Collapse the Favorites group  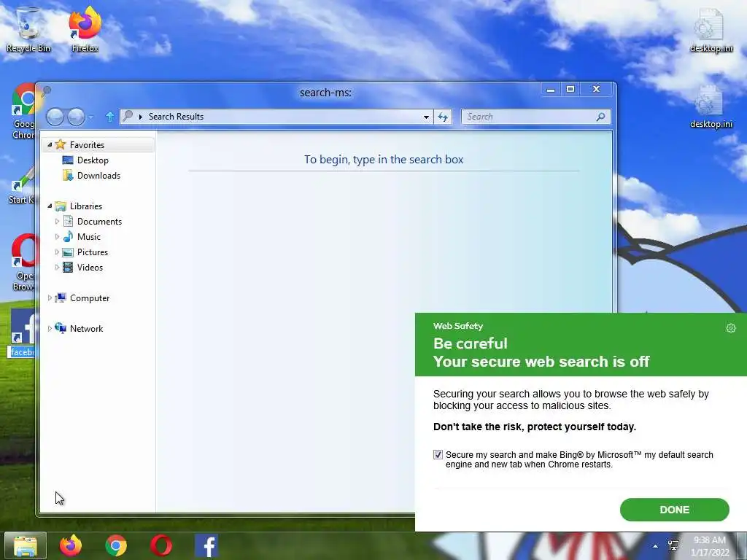50,145
